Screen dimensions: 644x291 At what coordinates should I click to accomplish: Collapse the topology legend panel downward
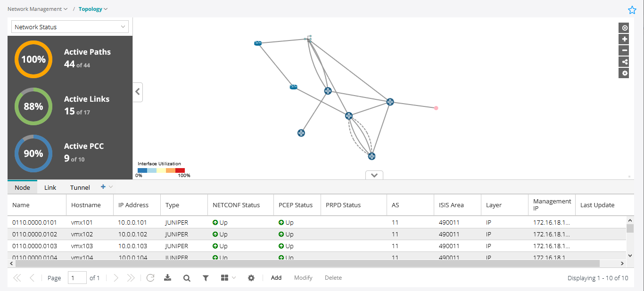[x=374, y=175]
